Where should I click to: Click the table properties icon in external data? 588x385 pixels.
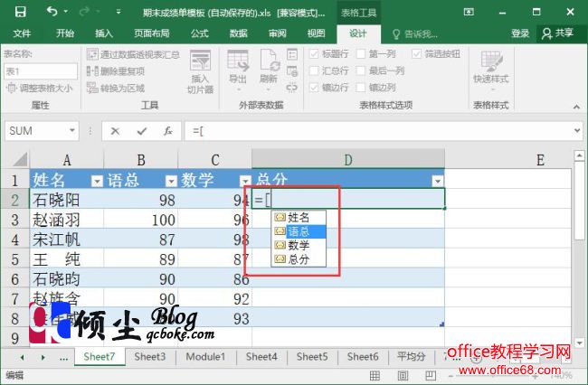click(292, 54)
